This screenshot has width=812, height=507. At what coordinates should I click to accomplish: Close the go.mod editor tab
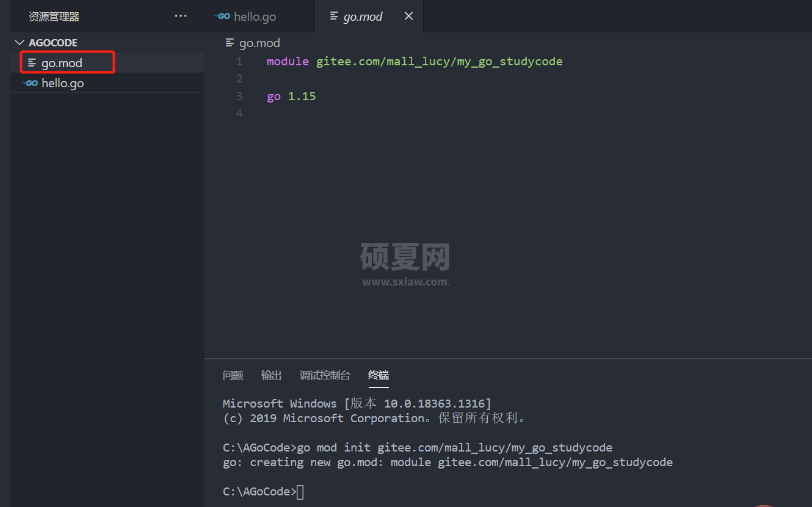408,16
